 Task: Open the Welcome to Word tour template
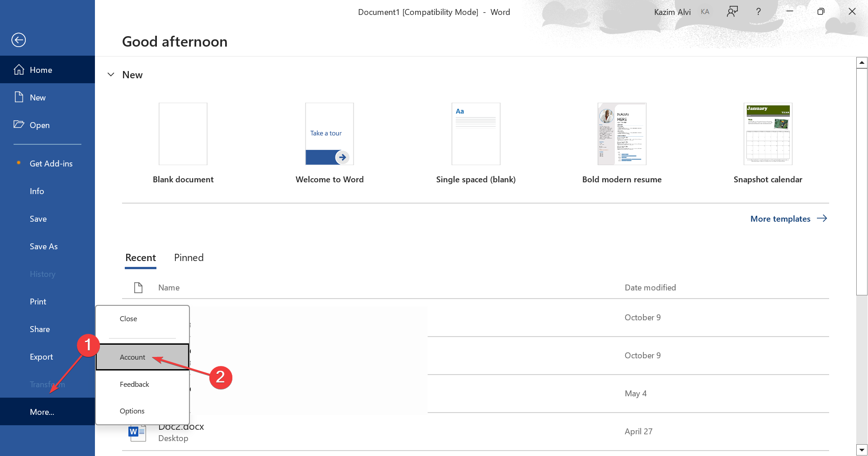click(x=330, y=134)
